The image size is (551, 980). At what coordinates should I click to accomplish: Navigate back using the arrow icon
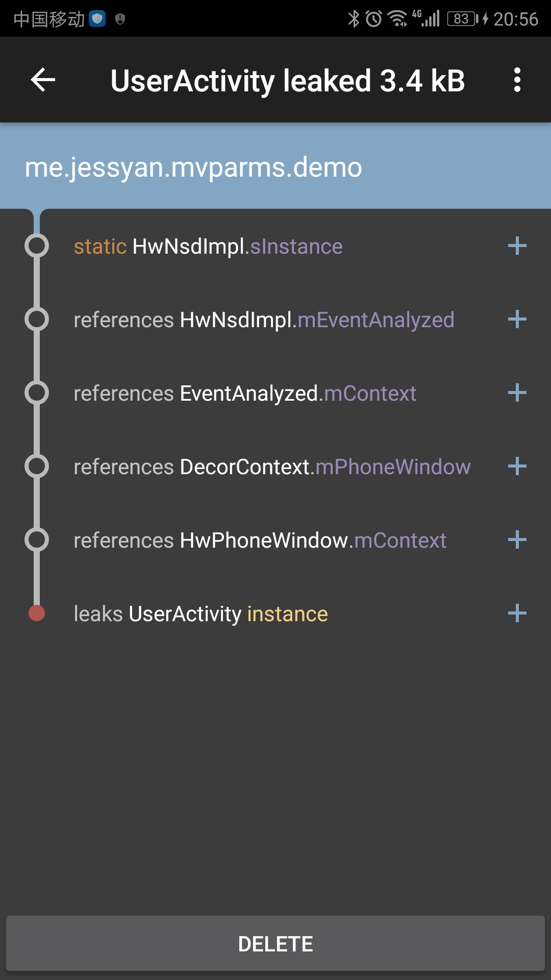coord(42,80)
